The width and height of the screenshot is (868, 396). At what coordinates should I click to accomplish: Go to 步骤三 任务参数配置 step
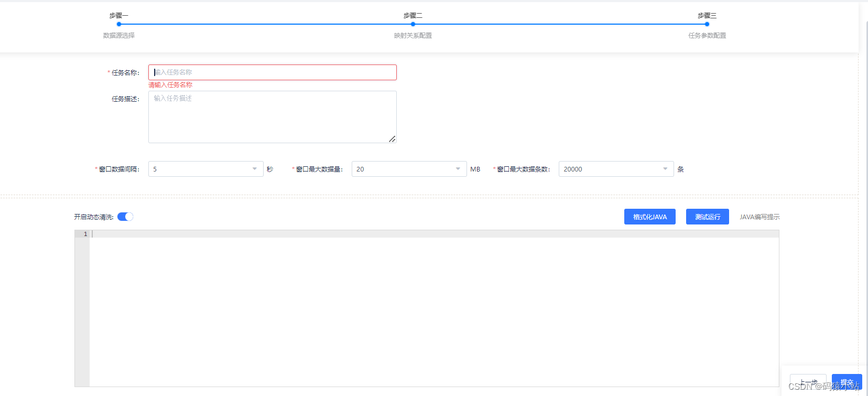click(707, 24)
